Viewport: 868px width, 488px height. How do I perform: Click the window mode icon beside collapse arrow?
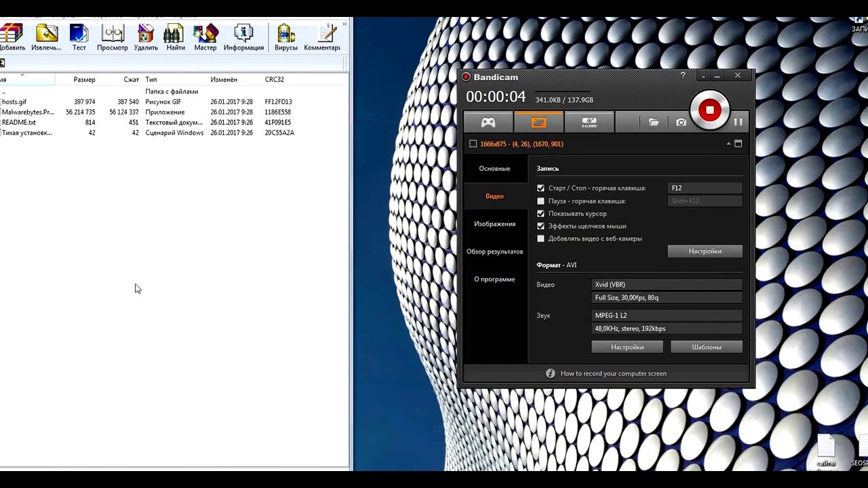click(x=738, y=144)
